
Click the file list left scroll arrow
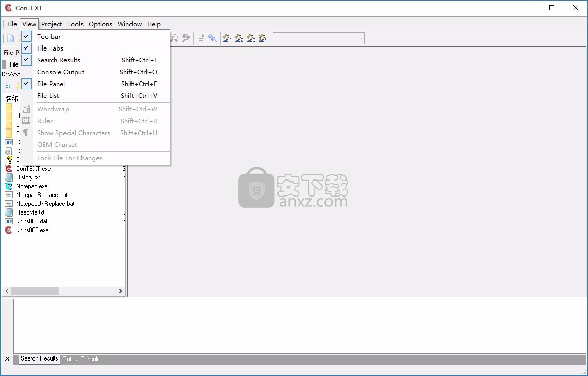tap(7, 291)
